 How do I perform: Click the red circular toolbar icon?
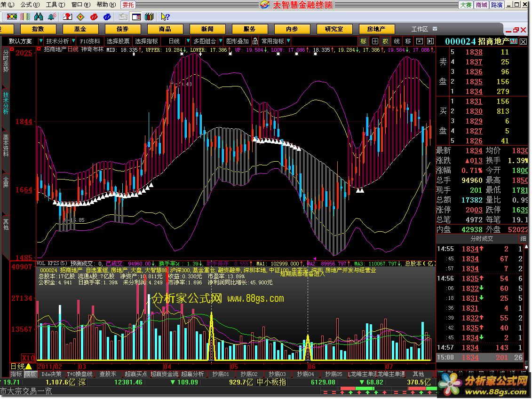pos(94,16)
